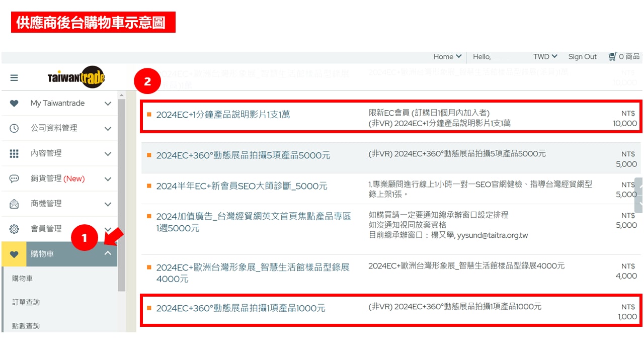Click the chat bubble icon for 銷貨管理
Screen dimensions: 644x362
[x=14, y=178]
